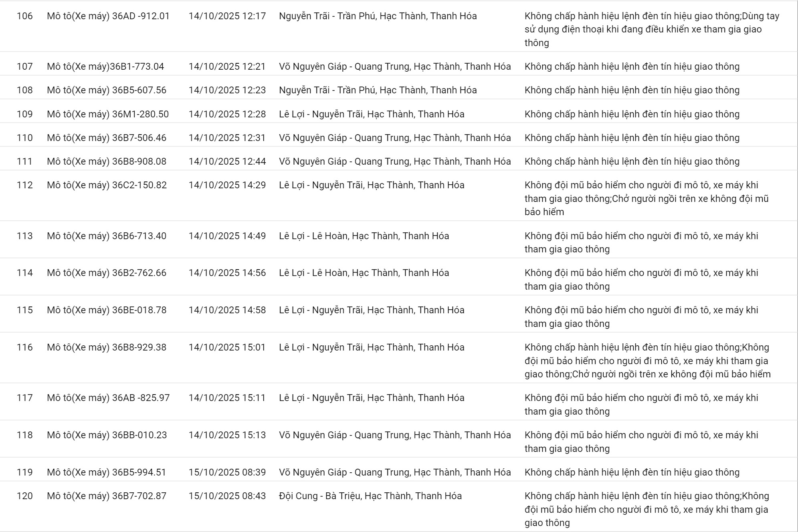The width and height of the screenshot is (798, 532).
Task: Select violation description in row 116
Action: 647,361
